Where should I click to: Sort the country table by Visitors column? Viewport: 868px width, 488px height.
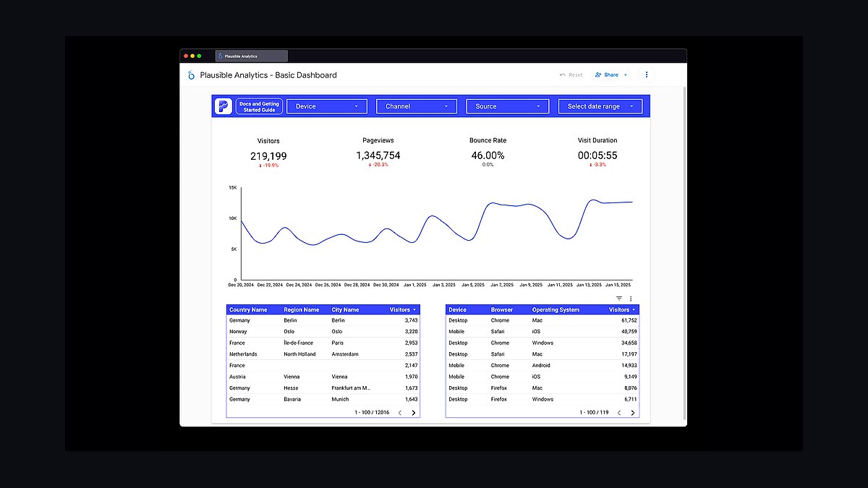tap(402, 309)
